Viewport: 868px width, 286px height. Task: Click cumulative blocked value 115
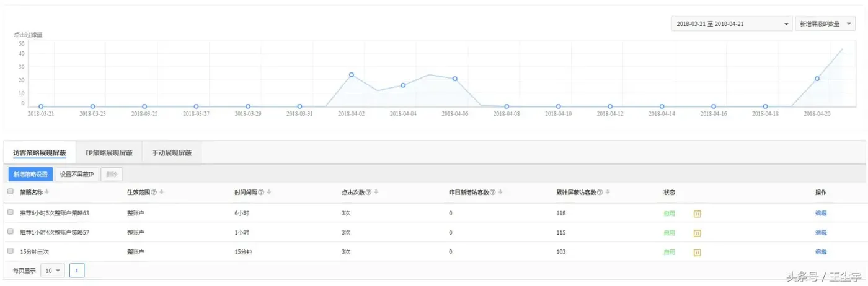[x=562, y=233]
